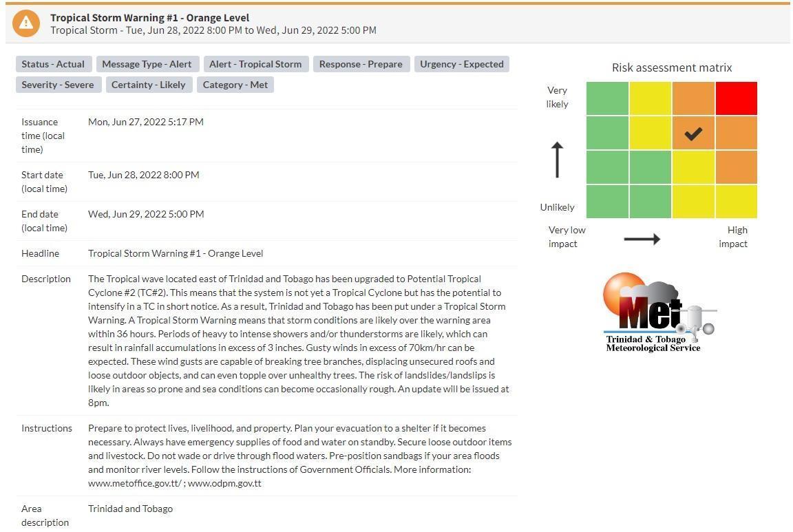Click the checkmark in the risk matrix
Viewport: 793px width, 532px height.
[693, 134]
